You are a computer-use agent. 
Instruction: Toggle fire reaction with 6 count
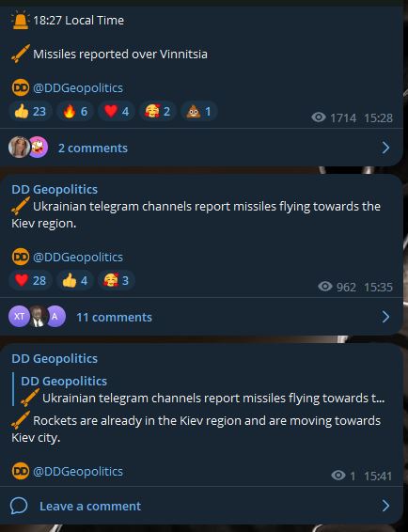point(75,111)
